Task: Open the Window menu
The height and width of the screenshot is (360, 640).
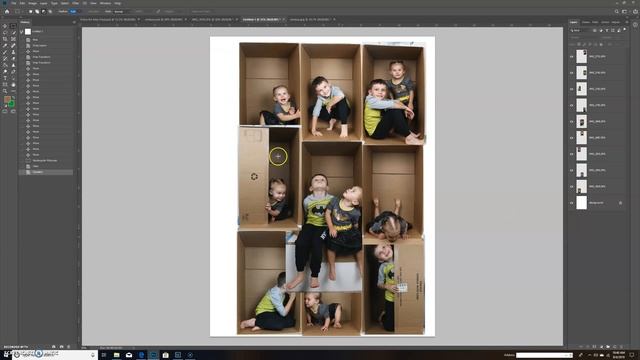Action: pos(105,3)
